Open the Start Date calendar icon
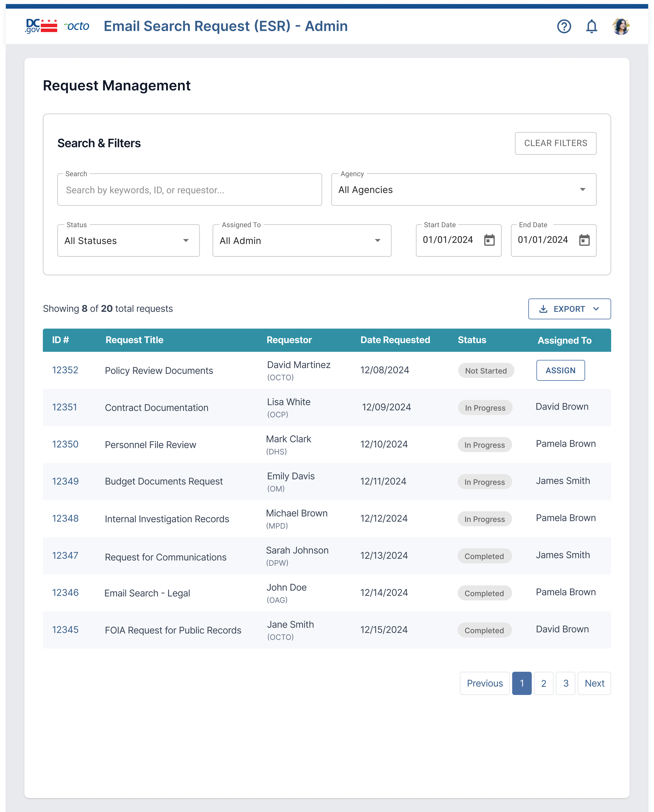Viewport: 654px width, 812px height. point(489,240)
